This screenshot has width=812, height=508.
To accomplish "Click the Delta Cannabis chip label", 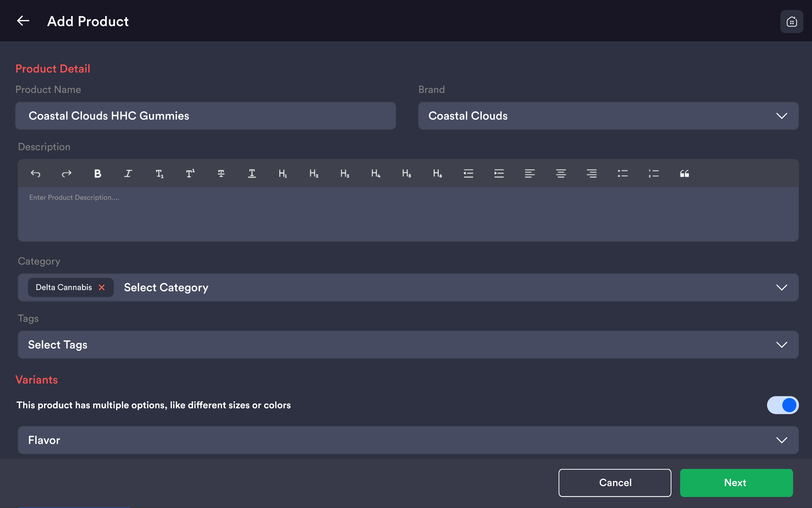I will (64, 287).
